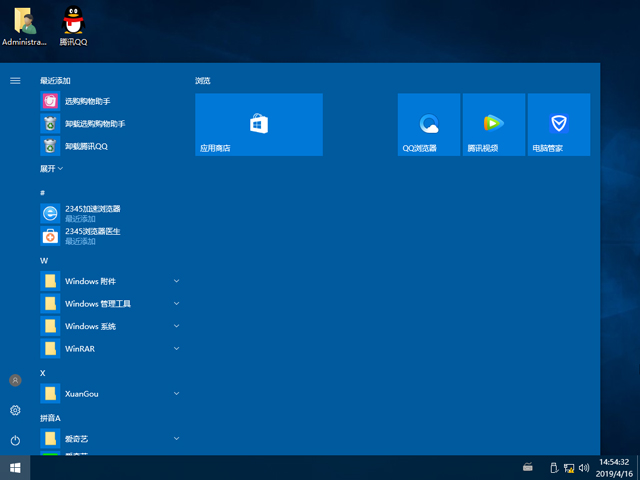
Task: Open the touch keyboard tray icon
Action: (x=528, y=467)
